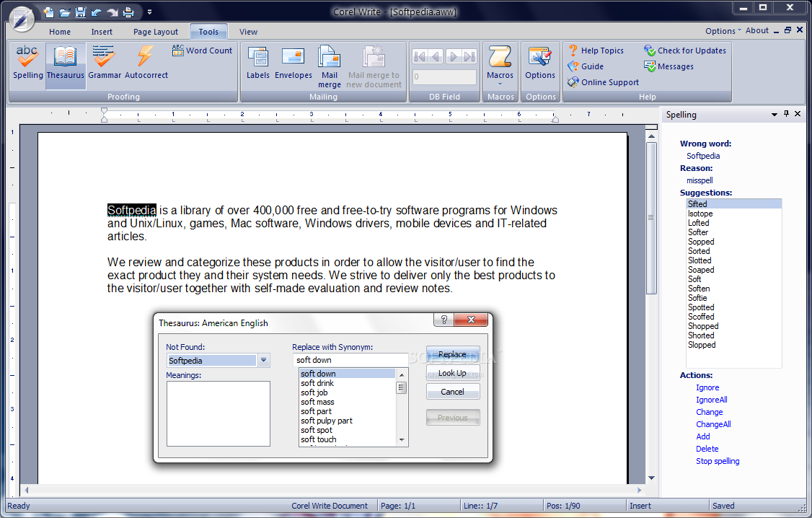Launch the Grammar checker

(104, 63)
